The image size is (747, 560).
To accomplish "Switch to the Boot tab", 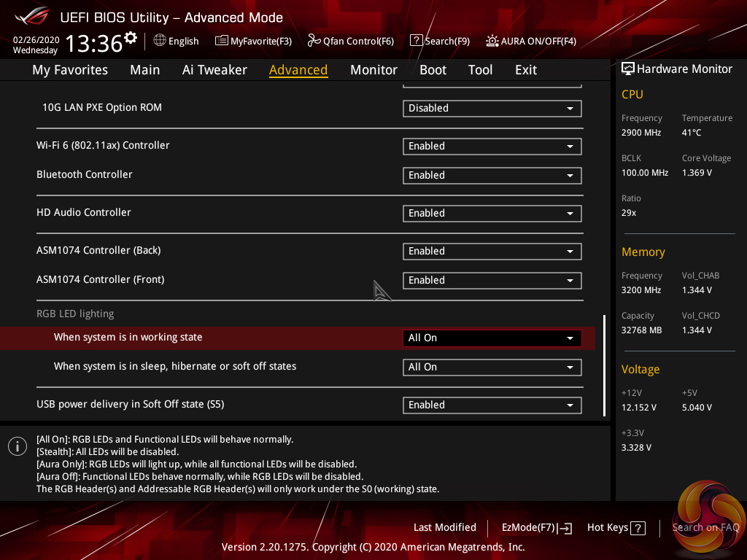I will pyautogui.click(x=433, y=70).
